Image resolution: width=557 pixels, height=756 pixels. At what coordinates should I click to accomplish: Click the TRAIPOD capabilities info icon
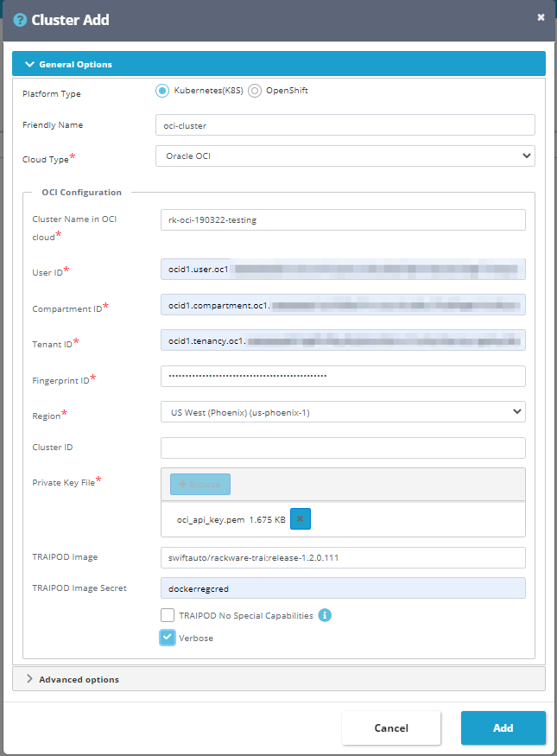(x=326, y=615)
